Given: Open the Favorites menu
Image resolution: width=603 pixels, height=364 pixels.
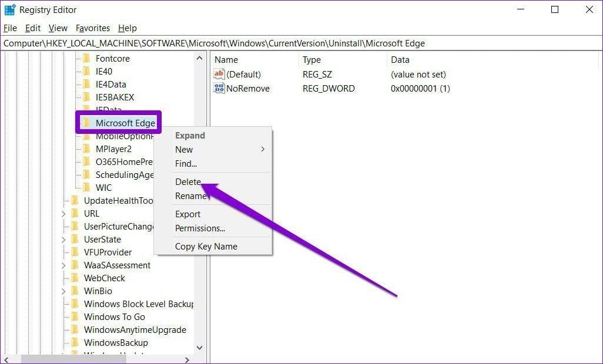Looking at the screenshot, I should click(93, 28).
